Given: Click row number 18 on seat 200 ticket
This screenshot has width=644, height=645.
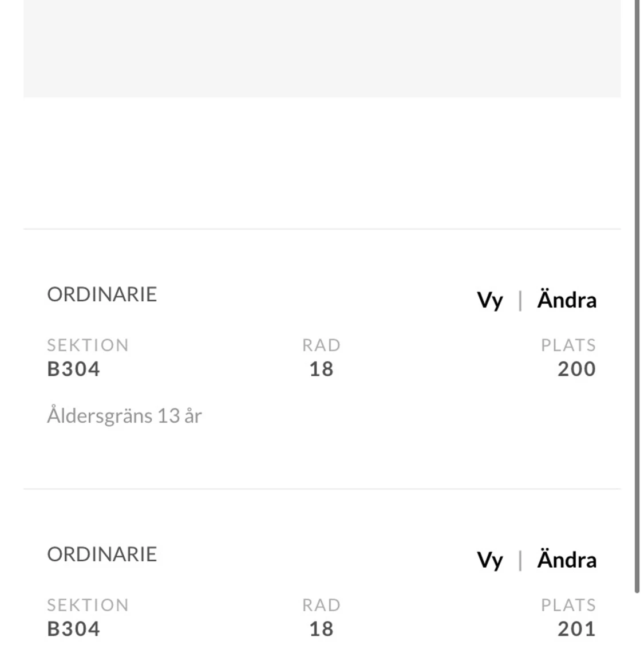Looking at the screenshot, I should click(x=321, y=369).
